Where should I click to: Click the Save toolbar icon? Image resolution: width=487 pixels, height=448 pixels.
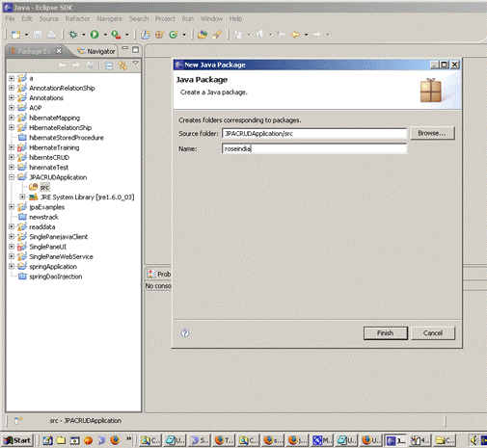[x=38, y=35]
